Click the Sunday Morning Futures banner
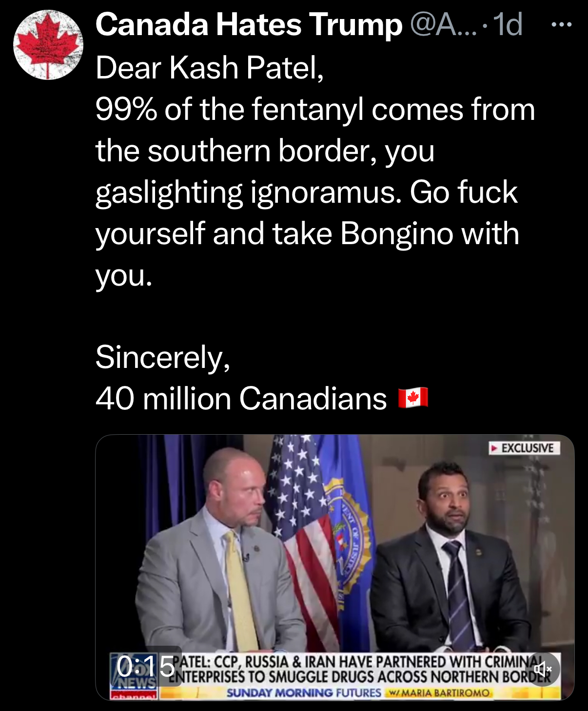This screenshot has height=711, width=588. tap(304, 692)
